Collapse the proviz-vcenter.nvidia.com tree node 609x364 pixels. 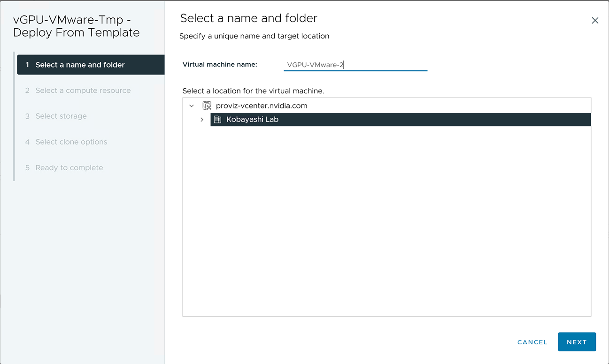click(192, 106)
